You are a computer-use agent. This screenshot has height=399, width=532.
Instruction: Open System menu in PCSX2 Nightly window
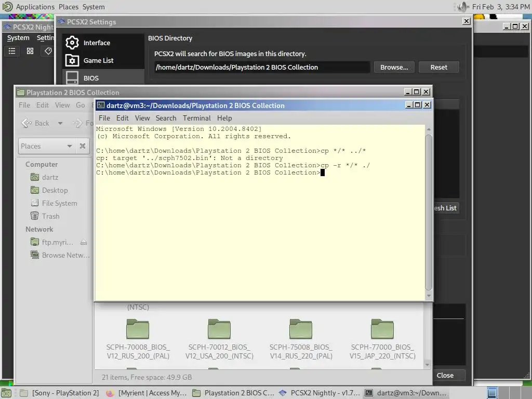pos(18,37)
